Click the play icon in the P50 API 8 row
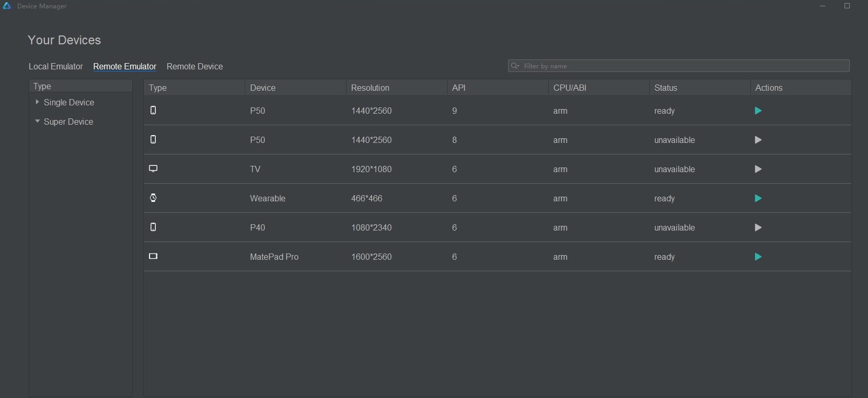 point(758,140)
